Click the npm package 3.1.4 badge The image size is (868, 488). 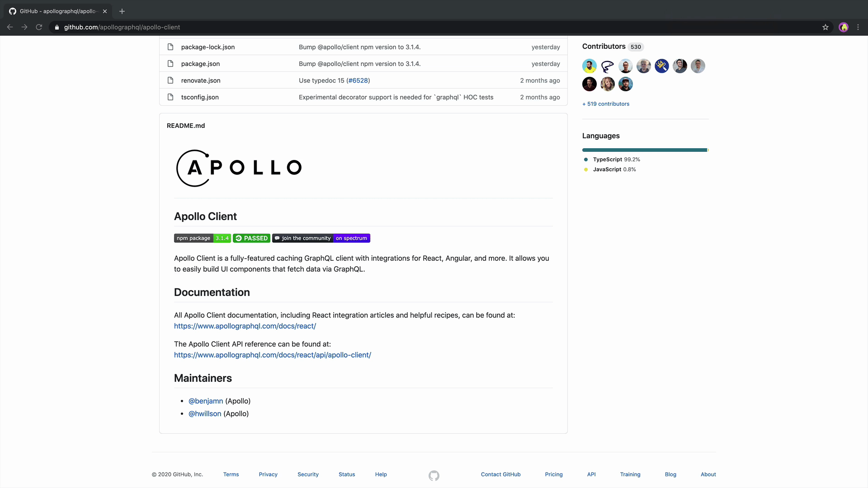click(x=203, y=238)
